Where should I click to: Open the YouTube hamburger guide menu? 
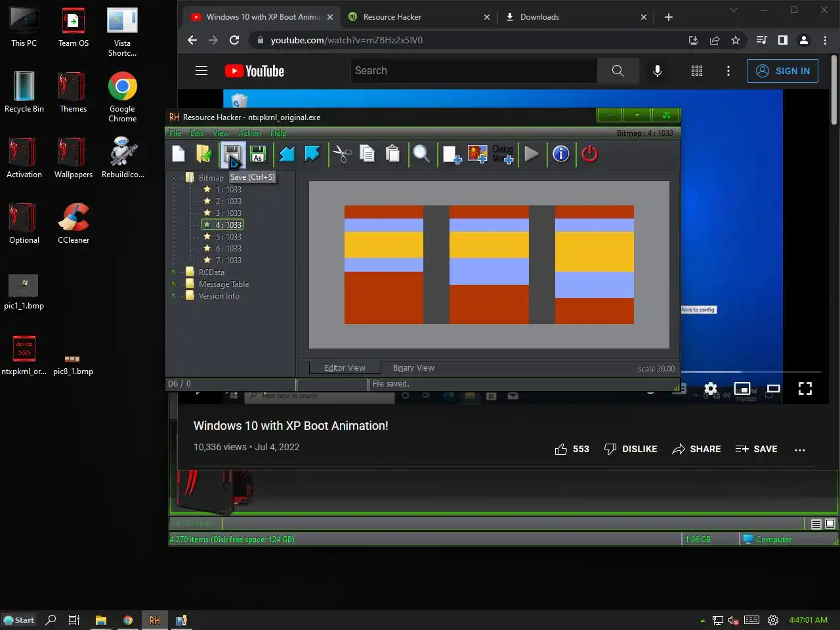click(201, 71)
